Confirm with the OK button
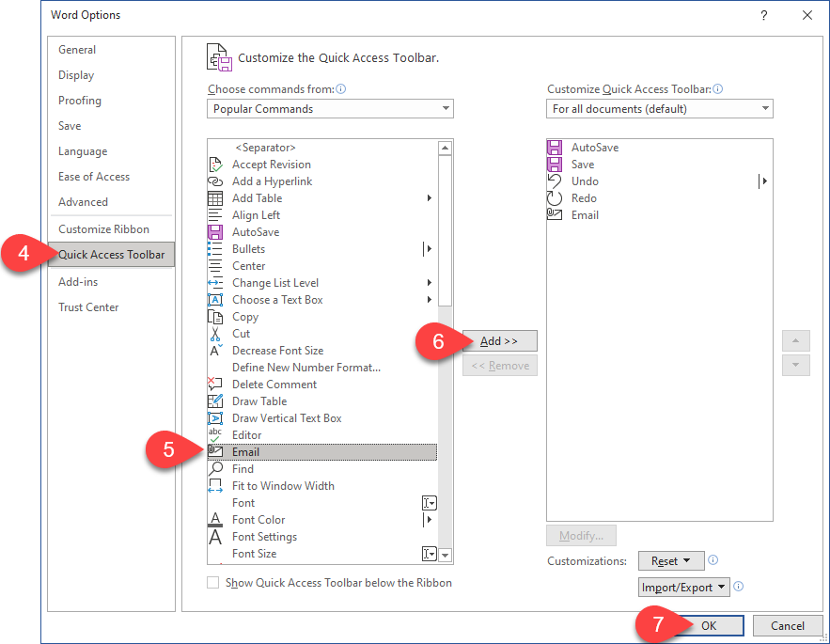Viewport: 830px width, 644px height. (x=709, y=626)
